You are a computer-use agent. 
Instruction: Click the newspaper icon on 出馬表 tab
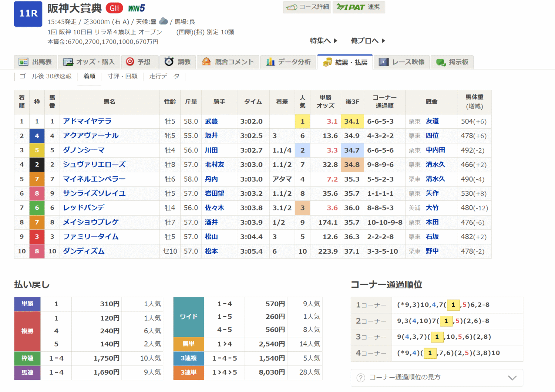[x=24, y=62]
